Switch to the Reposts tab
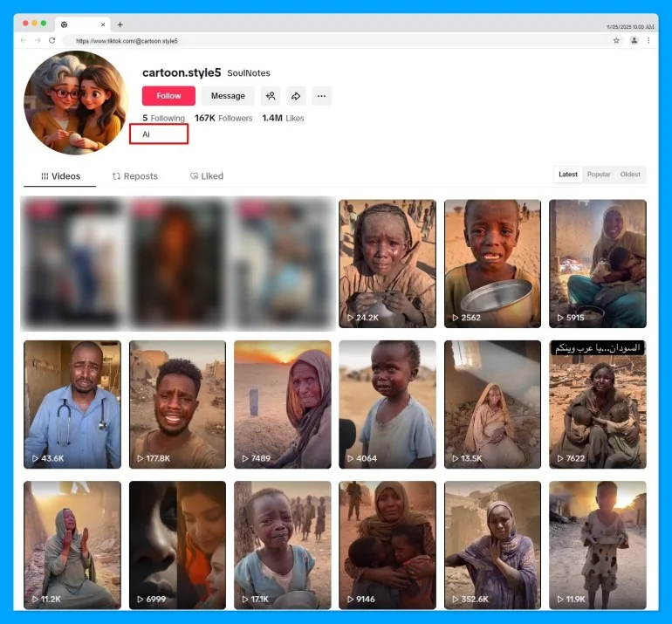 135,176
